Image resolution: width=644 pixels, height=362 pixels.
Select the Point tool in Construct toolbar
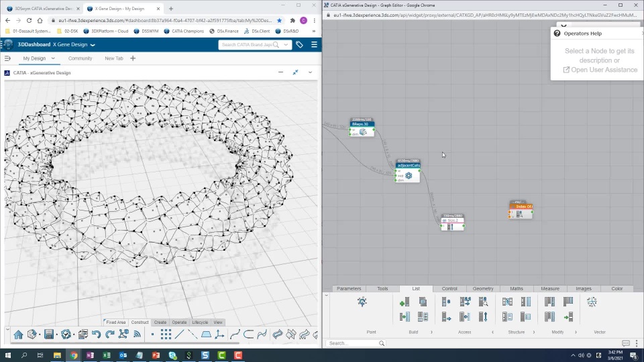coord(152,335)
